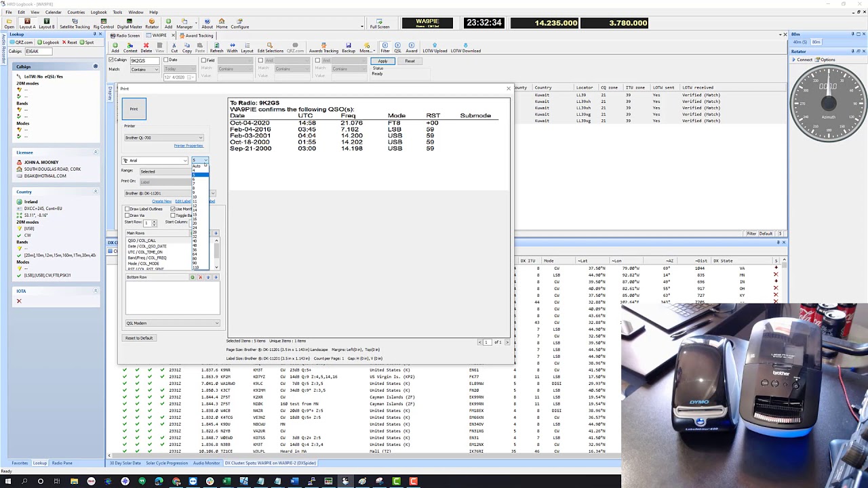Open the Printer Properties link

189,146
